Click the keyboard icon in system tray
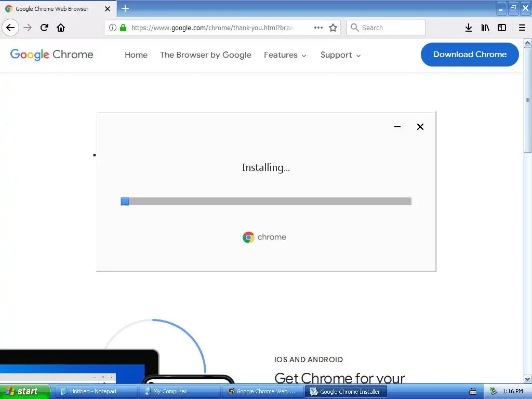The height and width of the screenshot is (399, 532). click(x=473, y=392)
